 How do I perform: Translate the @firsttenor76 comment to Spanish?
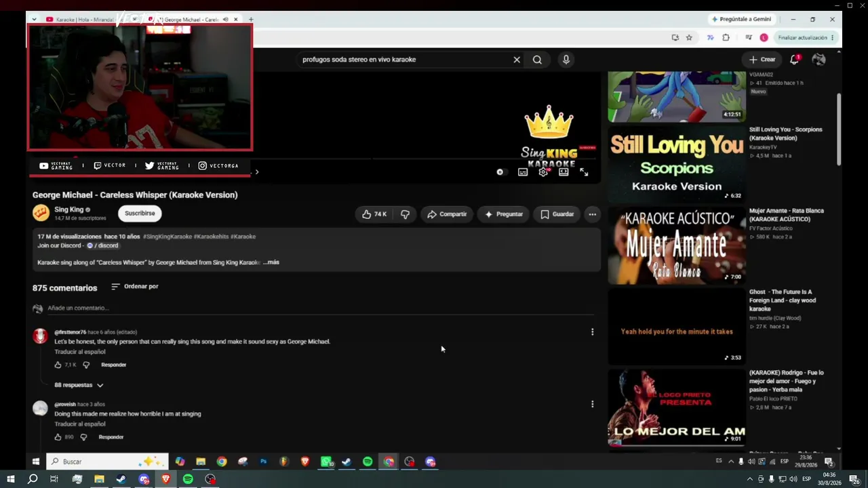coord(80,352)
